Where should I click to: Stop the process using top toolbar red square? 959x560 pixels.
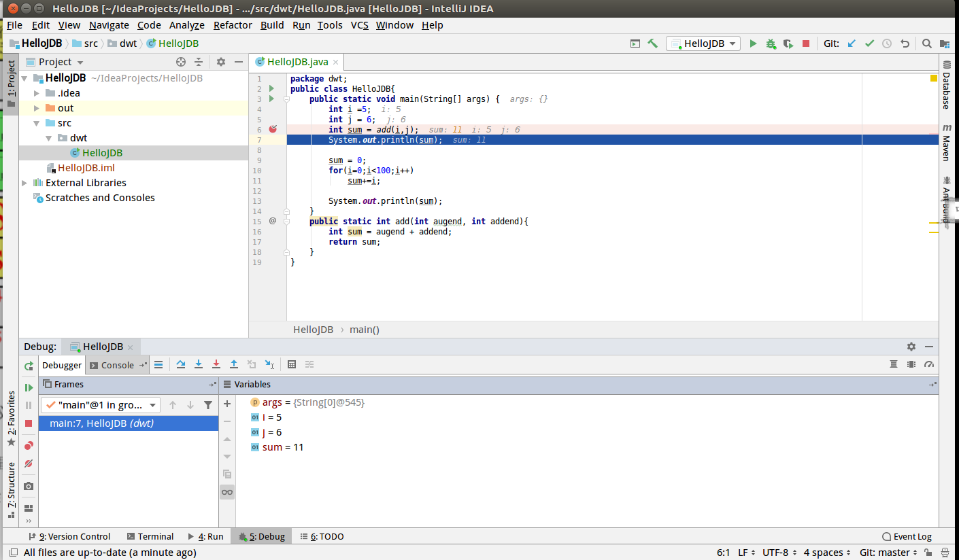coord(806,43)
